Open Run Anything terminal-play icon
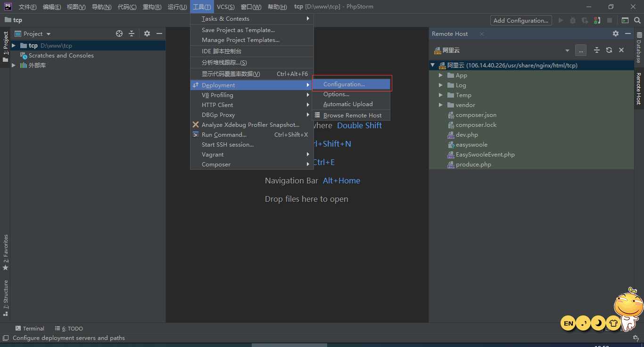Screen dimensions: 644x347 tap(625, 20)
